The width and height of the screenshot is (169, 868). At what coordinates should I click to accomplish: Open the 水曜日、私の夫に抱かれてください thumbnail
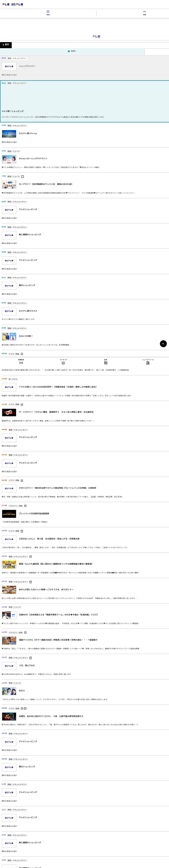9,716
